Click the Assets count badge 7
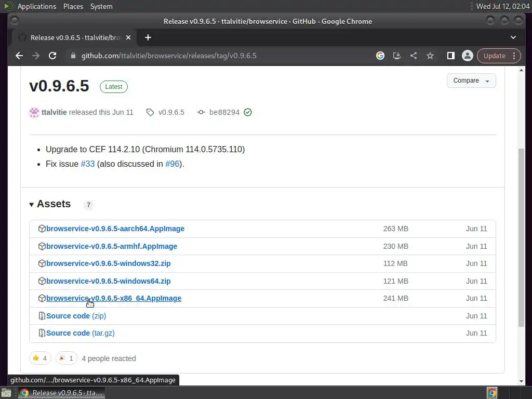This screenshot has height=399, width=532. [88, 205]
